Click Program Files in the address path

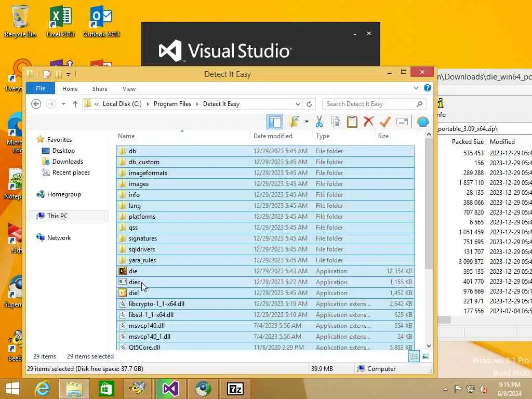tap(172, 104)
